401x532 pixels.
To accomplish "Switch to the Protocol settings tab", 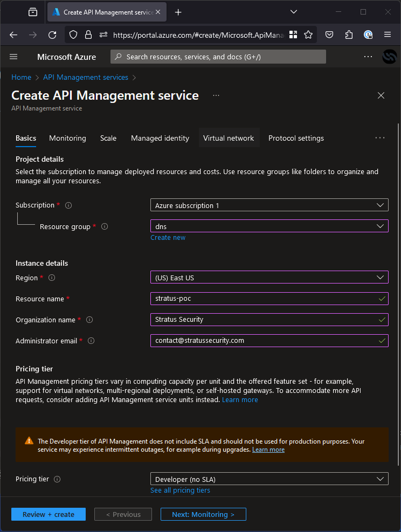I will click(296, 138).
